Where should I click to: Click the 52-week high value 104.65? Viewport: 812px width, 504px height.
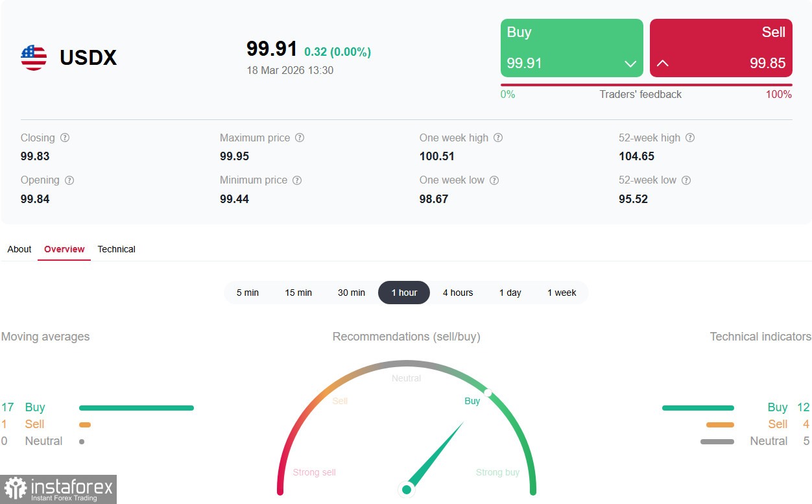636,156
